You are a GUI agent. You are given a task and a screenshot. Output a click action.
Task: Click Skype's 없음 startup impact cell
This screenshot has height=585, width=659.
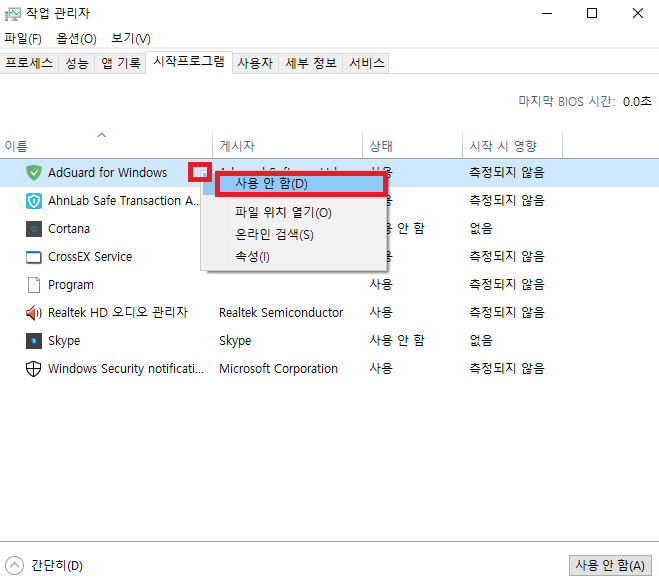point(481,341)
